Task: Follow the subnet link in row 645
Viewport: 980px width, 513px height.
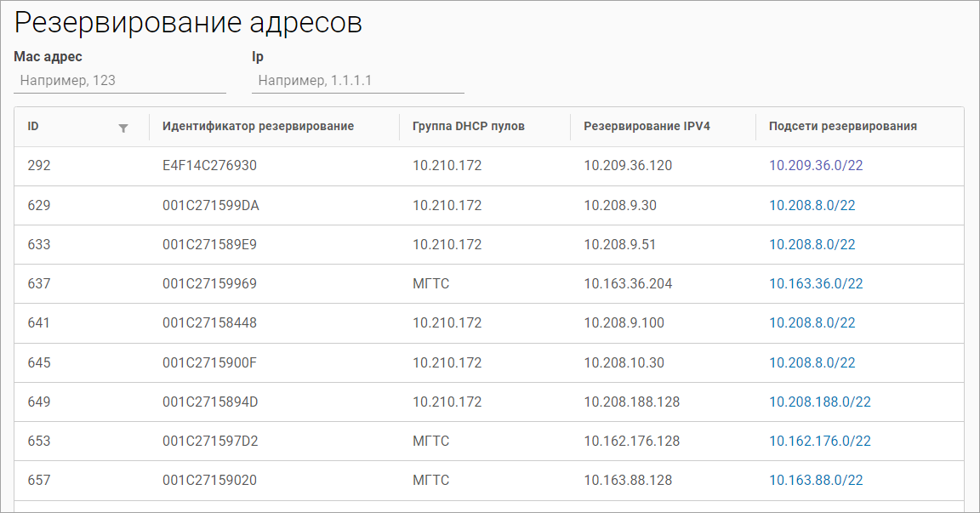Action: [812, 363]
